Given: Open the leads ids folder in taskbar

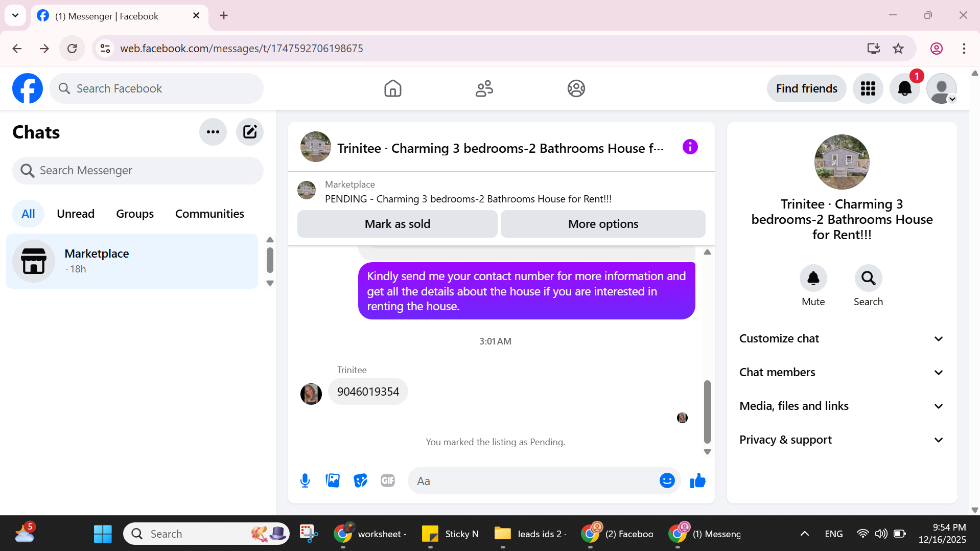Looking at the screenshot, I should coord(530,534).
